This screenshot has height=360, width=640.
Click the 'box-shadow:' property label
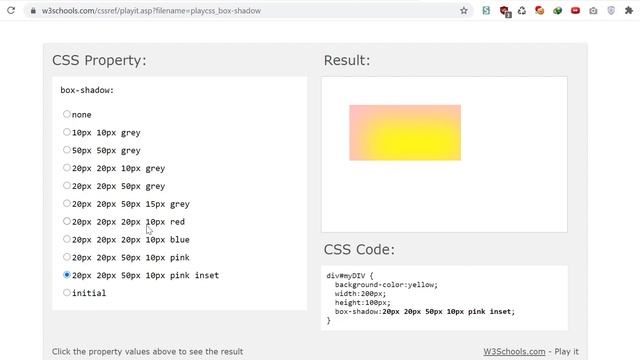click(x=87, y=90)
